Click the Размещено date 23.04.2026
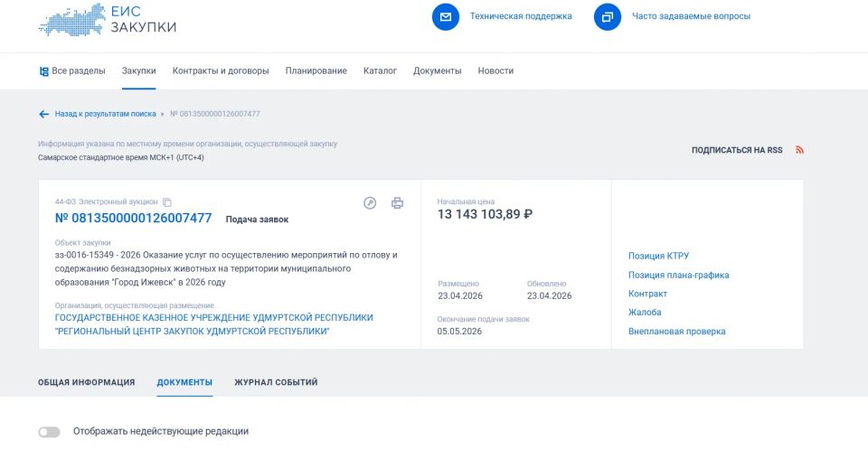Screen dimensions: 868x459 click(460, 295)
